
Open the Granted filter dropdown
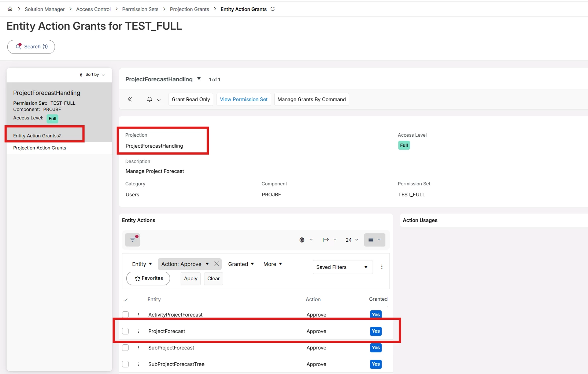(241, 264)
